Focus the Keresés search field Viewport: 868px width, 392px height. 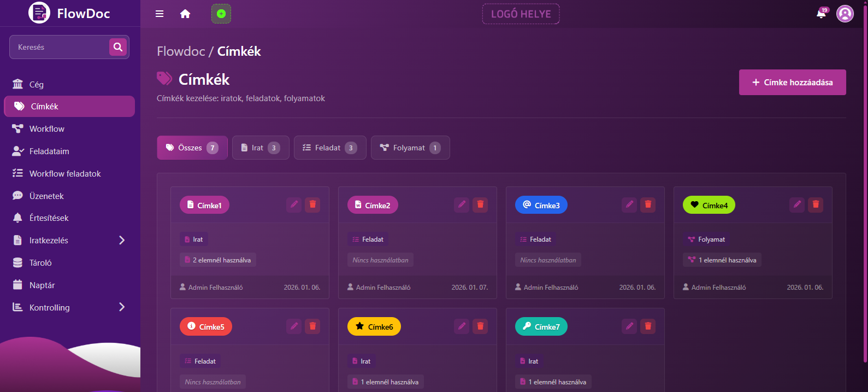point(60,47)
